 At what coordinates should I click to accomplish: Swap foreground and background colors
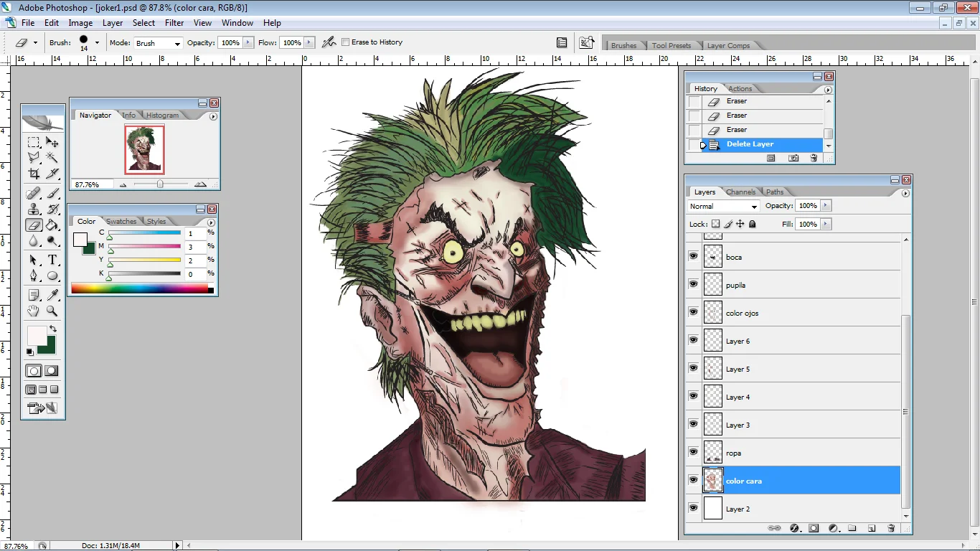point(52,329)
